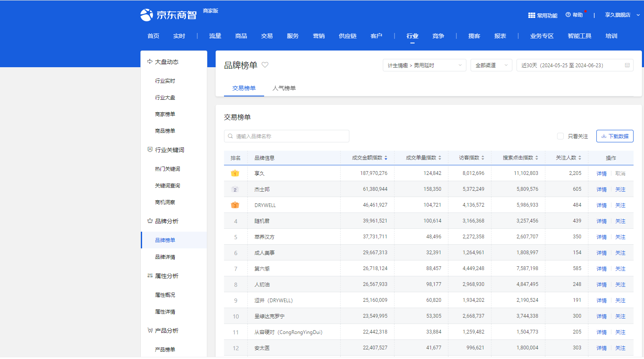Open 详情 for 第六感
The height and width of the screenshot is (359, 644).
(x=601, y=269)
